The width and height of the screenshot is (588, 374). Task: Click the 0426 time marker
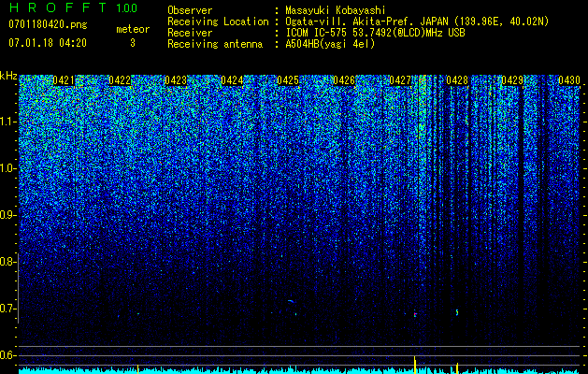click(344, 80)
